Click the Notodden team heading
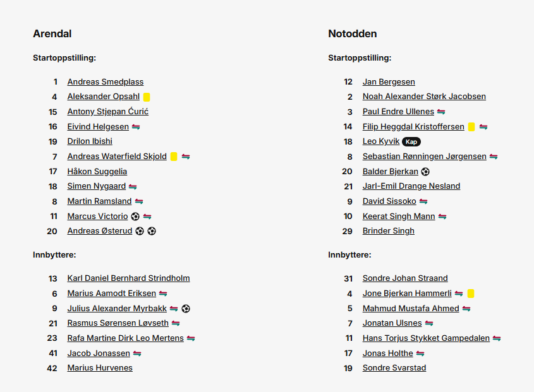The width and height of the screenshot is (534, 392). pyautogui.click(x=353, y=33)
